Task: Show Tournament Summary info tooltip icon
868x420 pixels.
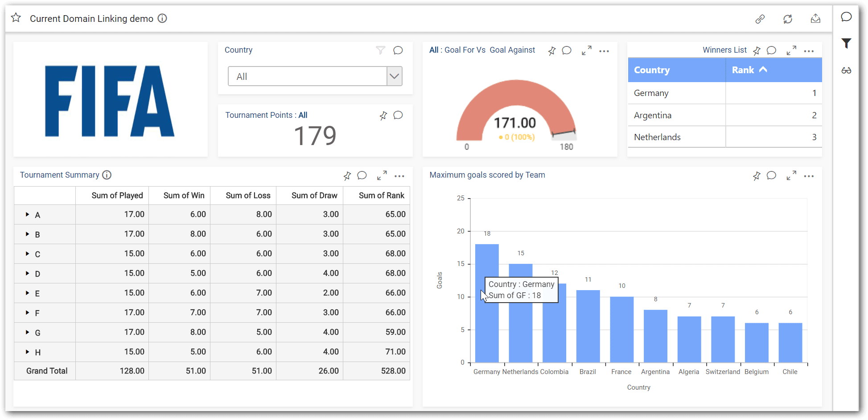Action: (107, 175)
